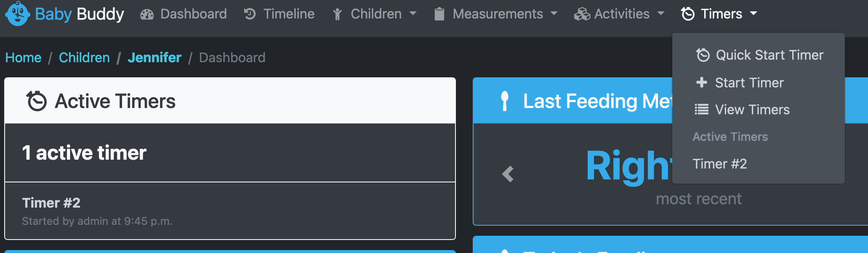Click the Measurements clipboard icon
The height and width of the screenshot is (253, 868).
pyautogui.click(x=439, y=14)
